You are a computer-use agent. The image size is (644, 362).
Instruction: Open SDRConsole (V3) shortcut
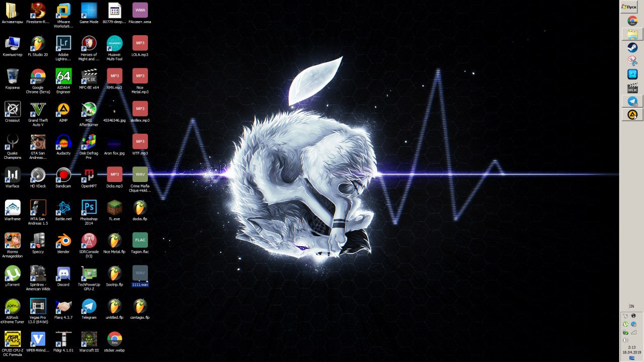coord(89,245)
